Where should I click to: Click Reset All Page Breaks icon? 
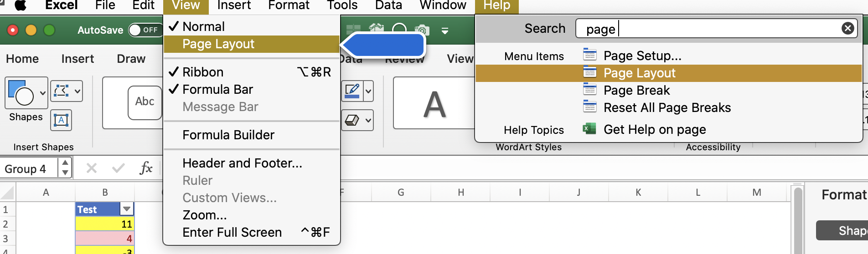[589, 107]
